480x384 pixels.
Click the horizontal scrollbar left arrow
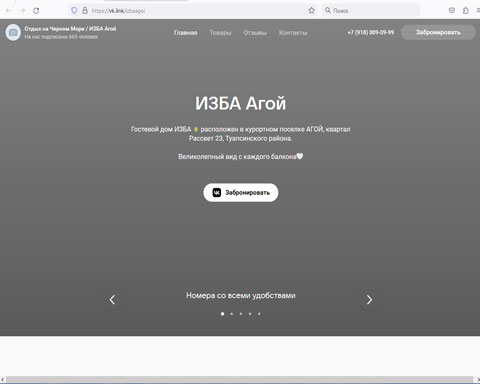tap(3, 380)
